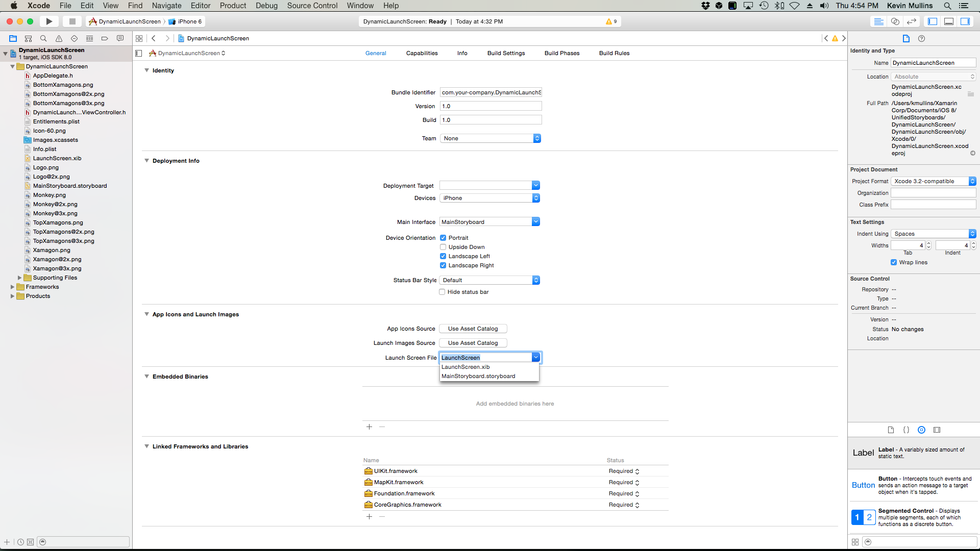Check Hide status bar option
The height and width of the screenshot is (551, 980).
pyautogui.click(x=442, y=292)
